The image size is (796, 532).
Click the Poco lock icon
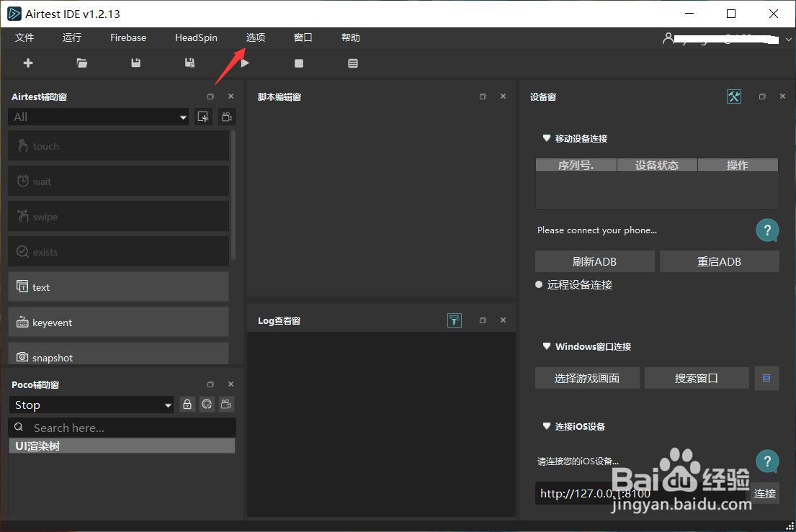pos(187,404)
